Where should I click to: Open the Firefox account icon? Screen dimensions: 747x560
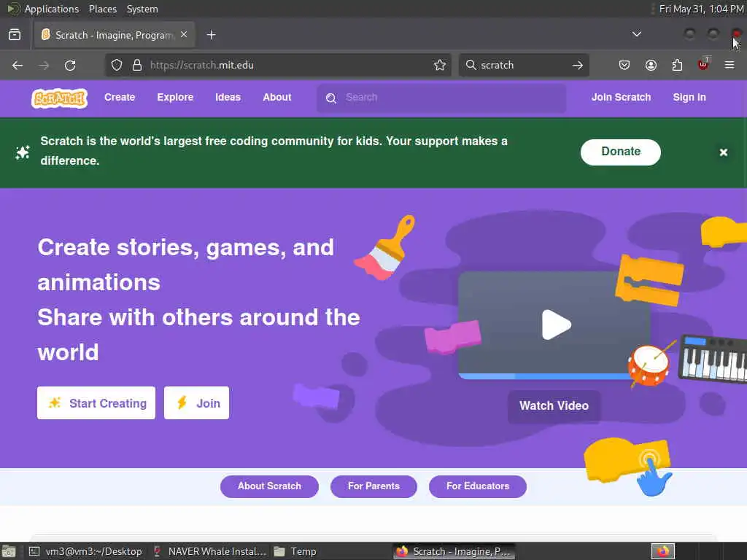point(651,65)
